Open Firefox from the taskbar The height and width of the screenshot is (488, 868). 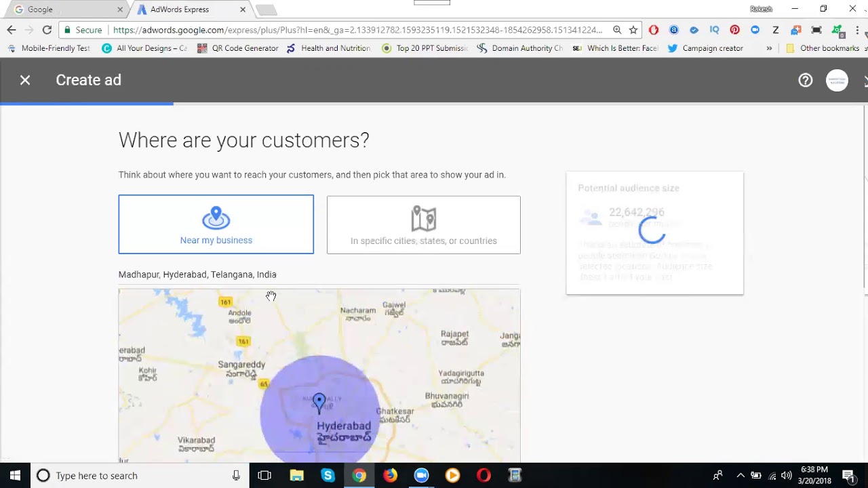tap(390, 475)
